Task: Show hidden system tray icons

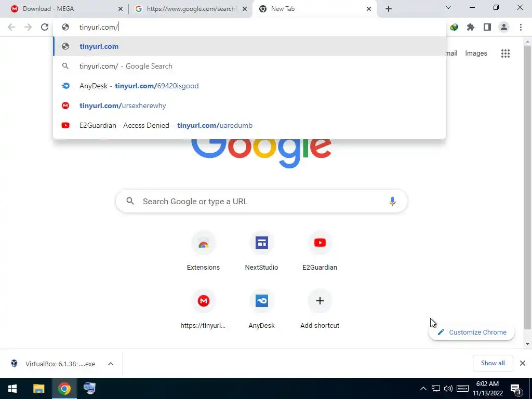Action: (423, 389)
